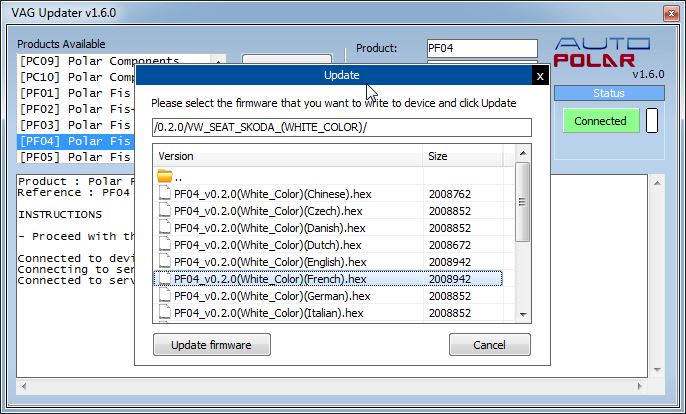
Task: Click the log panel scroll-down arrow
Action: click(657, 370)
